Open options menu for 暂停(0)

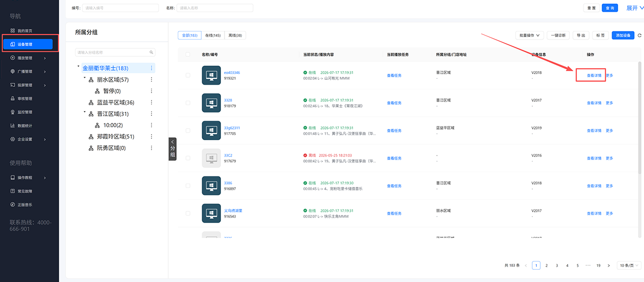coord(151,91)
